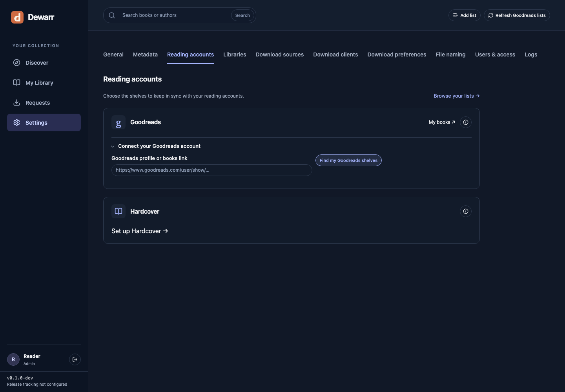Open the Users & access tab
Viewport: 565px width, 392px height.
click(495, 55)
